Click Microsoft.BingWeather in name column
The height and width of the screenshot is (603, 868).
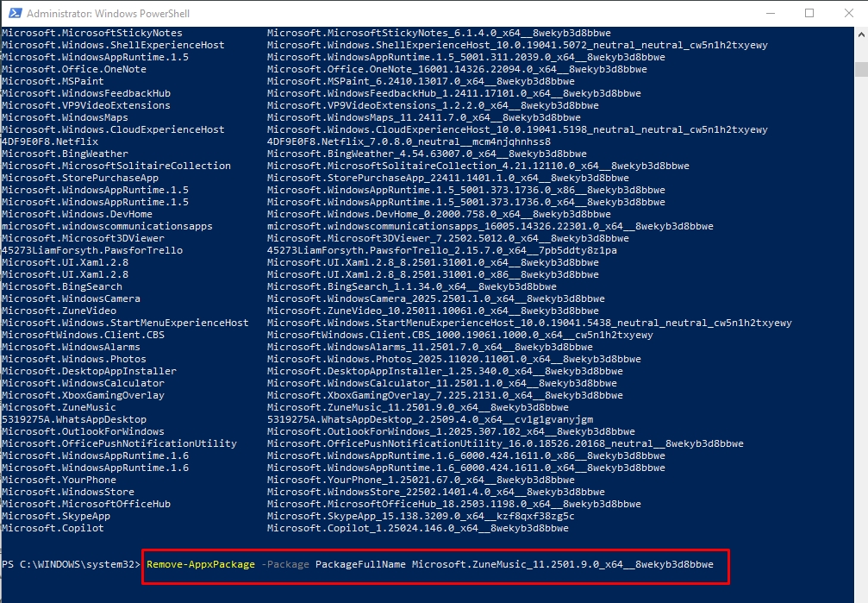coord(65,154)
